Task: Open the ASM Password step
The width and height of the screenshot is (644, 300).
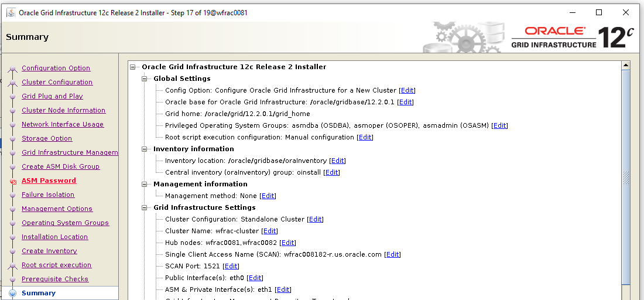Action: pos(49,181)
